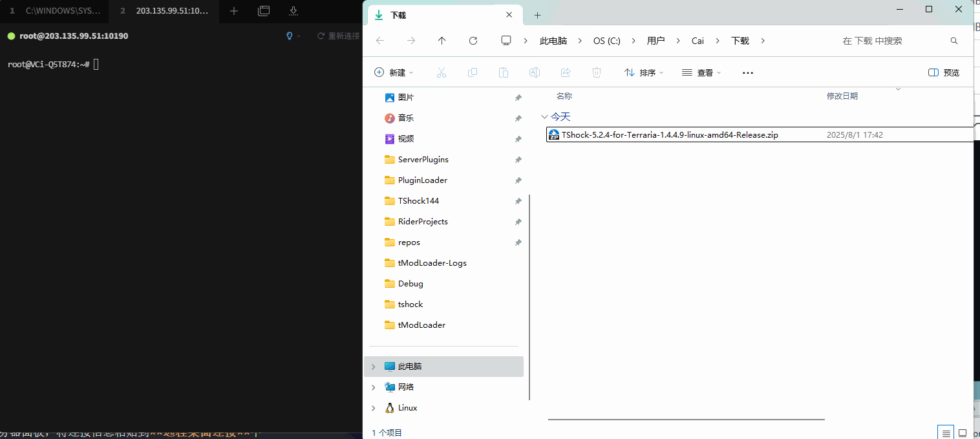Viewport: 980px width, 439px height.
Task: Switch to the C:\WINDOWS\SYS terminal tab
Action: [x=55, y=11]
